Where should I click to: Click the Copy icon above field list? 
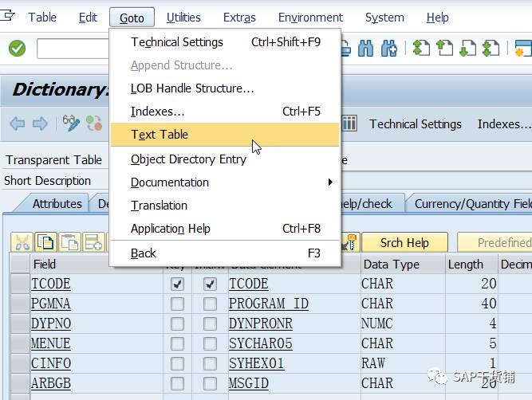coord(45,242)
